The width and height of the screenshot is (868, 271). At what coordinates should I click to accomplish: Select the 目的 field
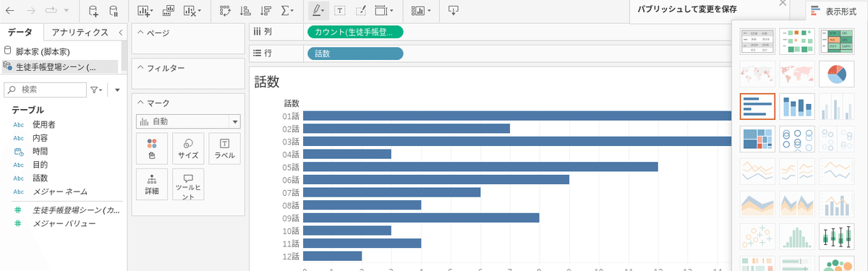point(40,165)
